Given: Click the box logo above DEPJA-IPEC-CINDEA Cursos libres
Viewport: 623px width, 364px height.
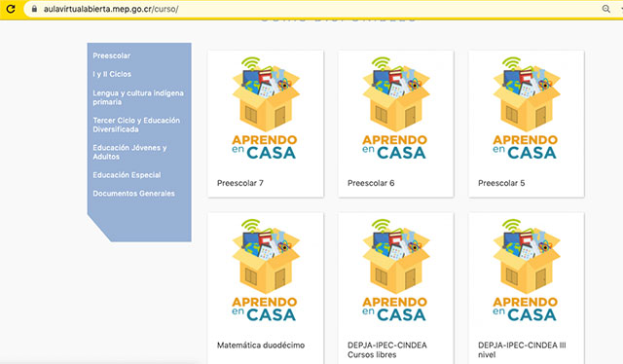Looking at the screenshot, I should coord(396,271).
